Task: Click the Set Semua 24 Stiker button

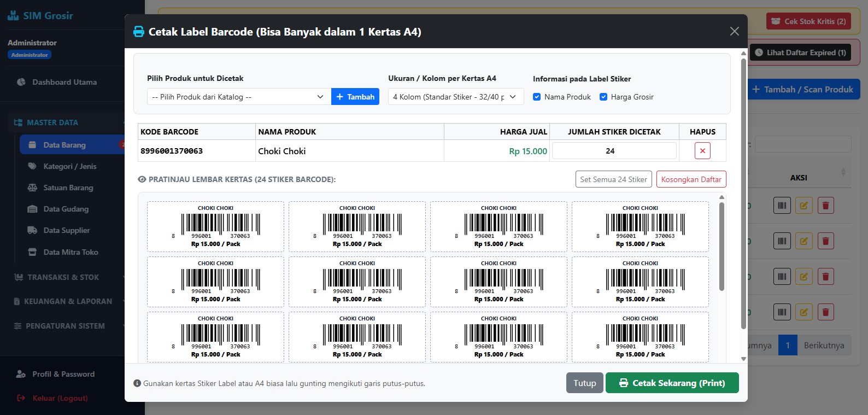Action: pyautogui.click(x=613, y=179)
